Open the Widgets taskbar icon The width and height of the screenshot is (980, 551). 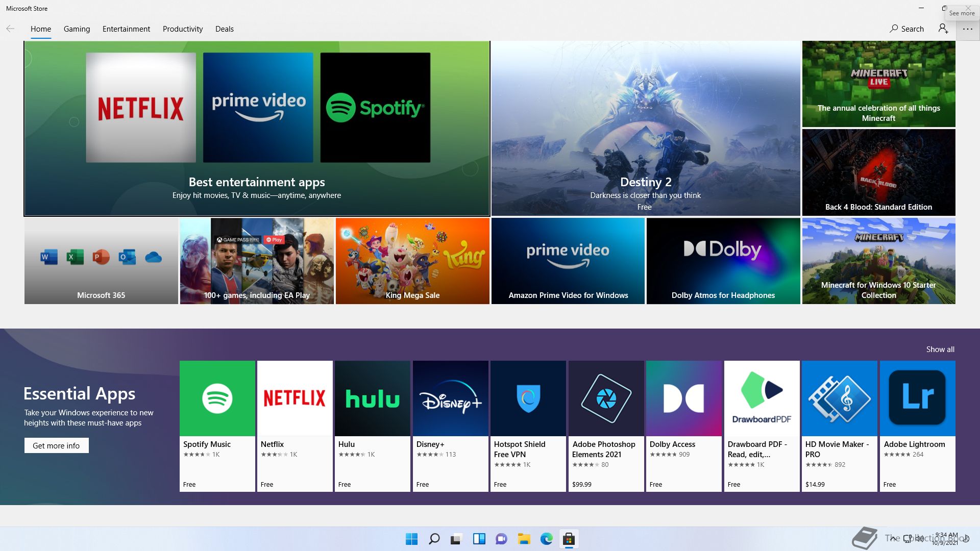click(x=479, y=539)
